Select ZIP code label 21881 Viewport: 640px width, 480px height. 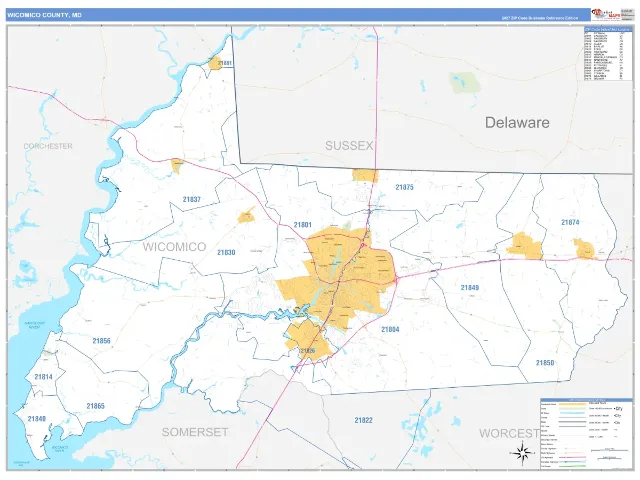pyautogui.click(x=224, y=63)
